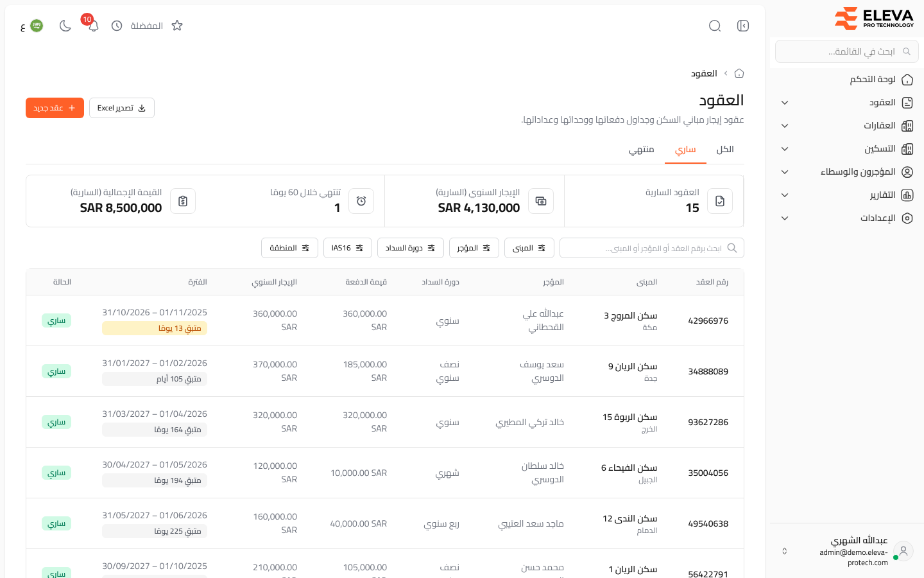Click the العقود breadcrumb link

(x=704, y=73)
